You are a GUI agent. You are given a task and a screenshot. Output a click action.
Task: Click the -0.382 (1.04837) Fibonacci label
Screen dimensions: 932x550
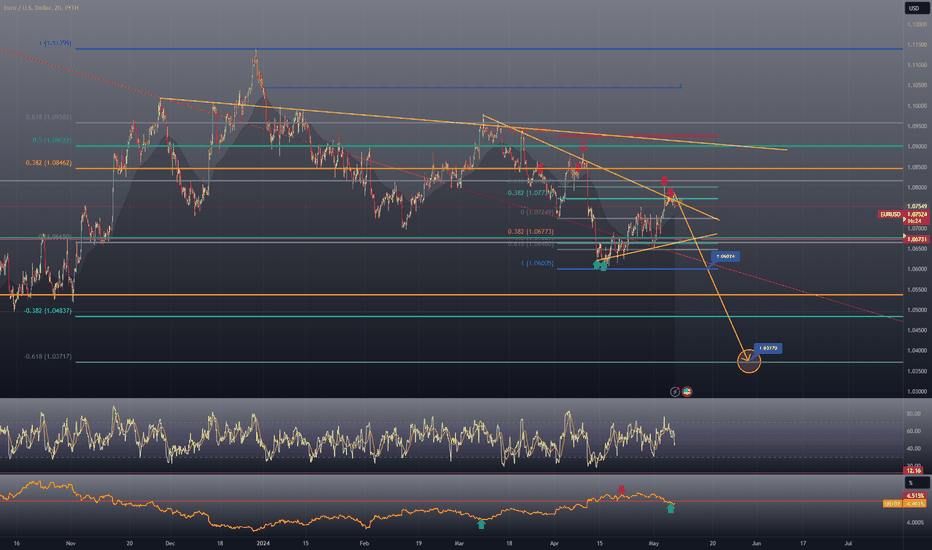48,310
